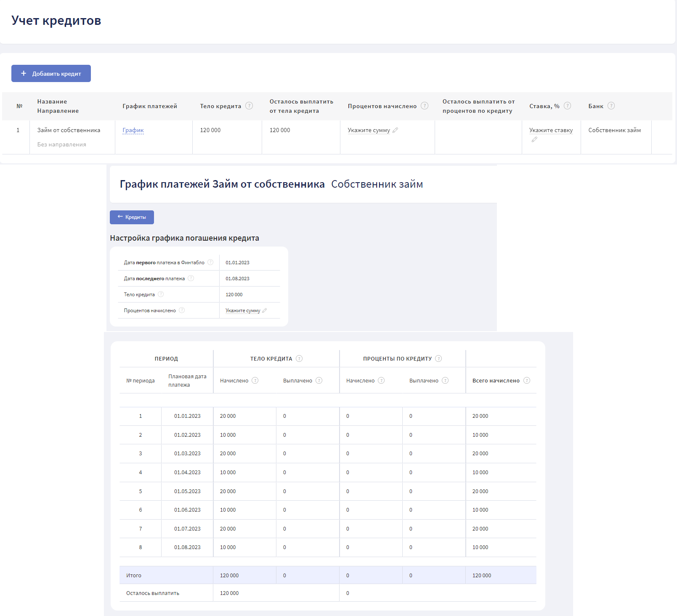Screen dimensions: 677x616
Task: Click planned date 01.03.2023 in schedule
Action: pyautogui.click(x=187, y=454)
